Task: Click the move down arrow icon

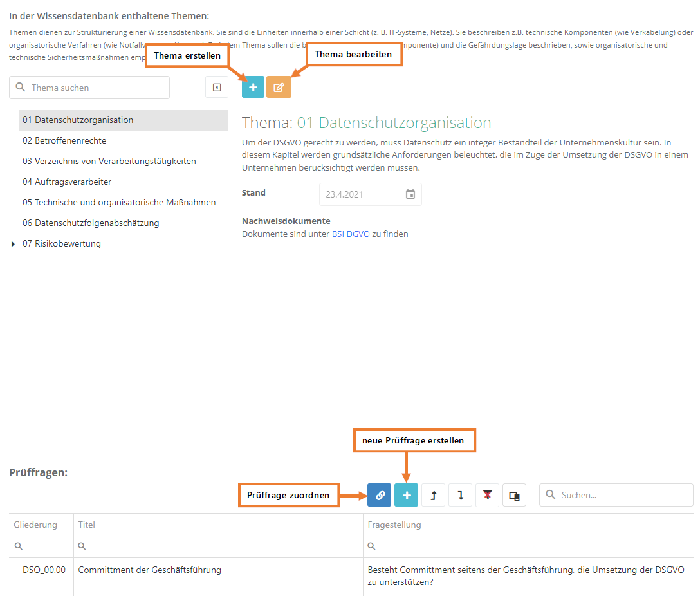Action: click(x=461, y=496)
